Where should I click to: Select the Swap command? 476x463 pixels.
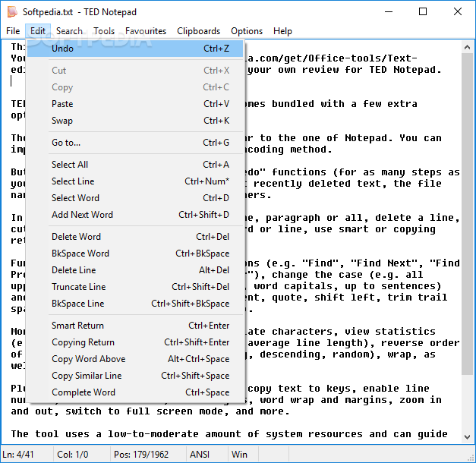pos(135,121)
